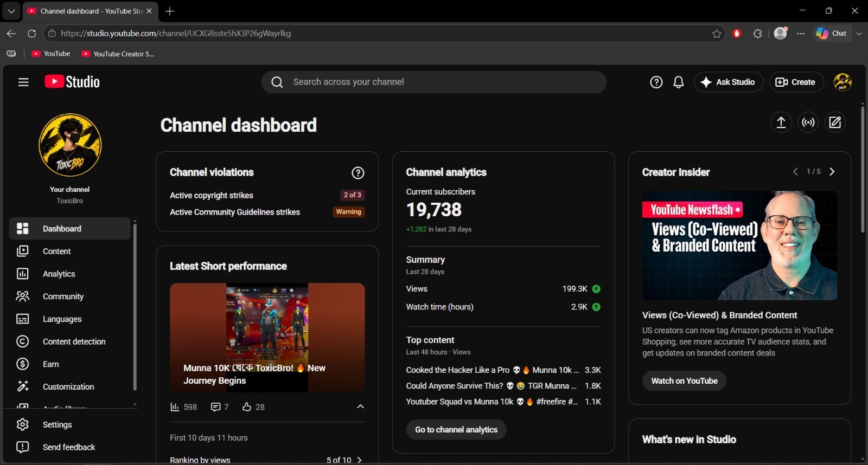Image resolution: width=868 pixels, height=465 pixels.
Task: Expand Copilot Chat dropdown chevron
Action: 859,34
